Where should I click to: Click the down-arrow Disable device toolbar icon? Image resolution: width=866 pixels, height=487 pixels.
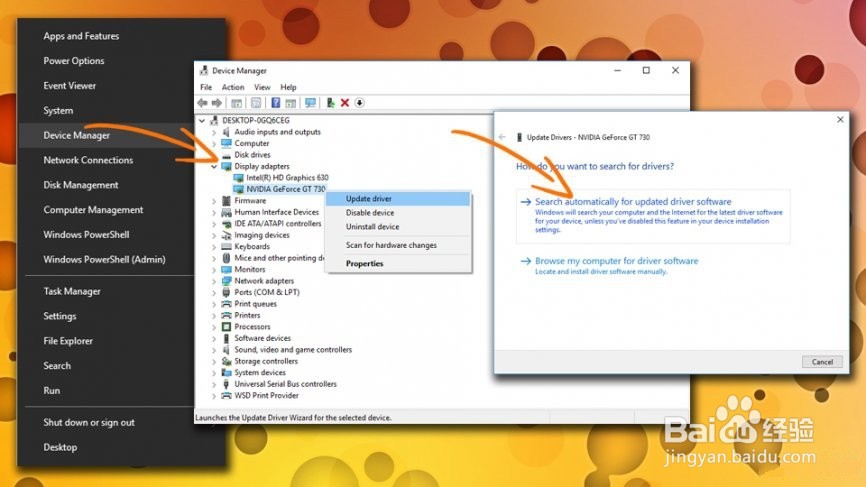pos(360,103)
